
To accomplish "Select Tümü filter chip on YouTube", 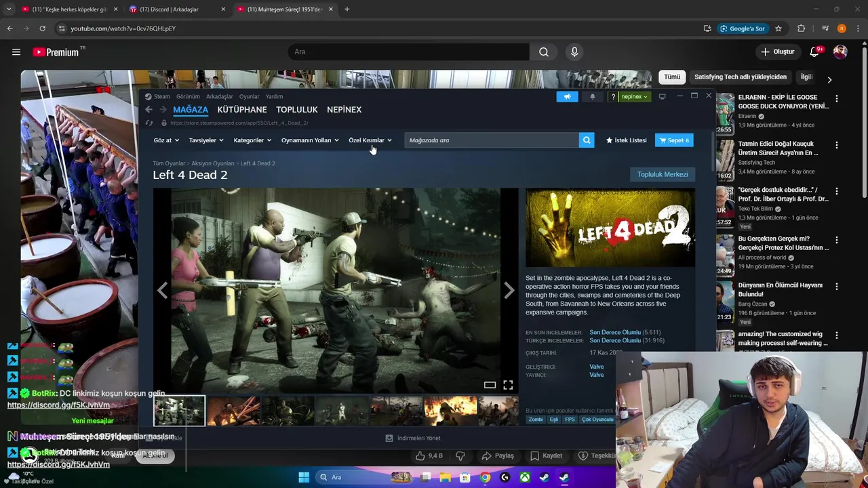I will 672,77.
